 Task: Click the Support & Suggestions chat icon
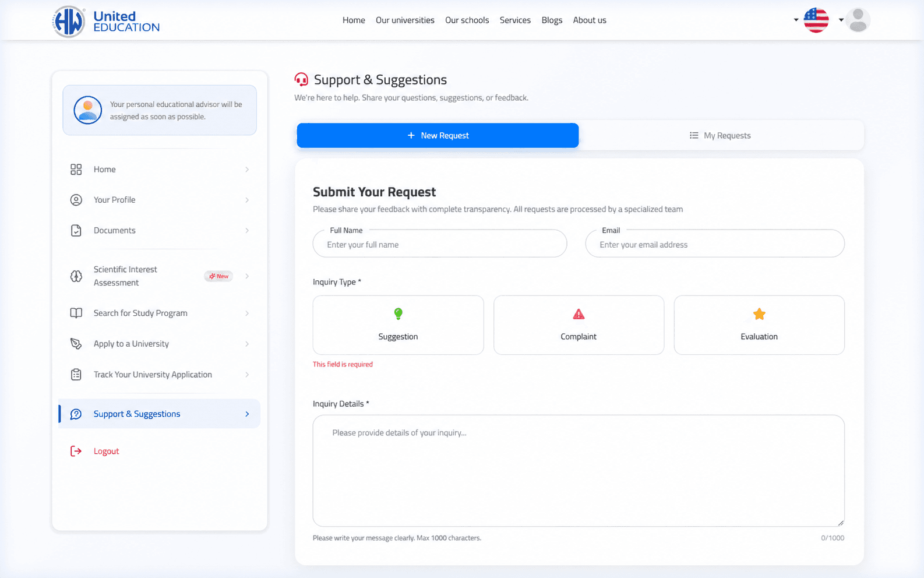[76, 414]
